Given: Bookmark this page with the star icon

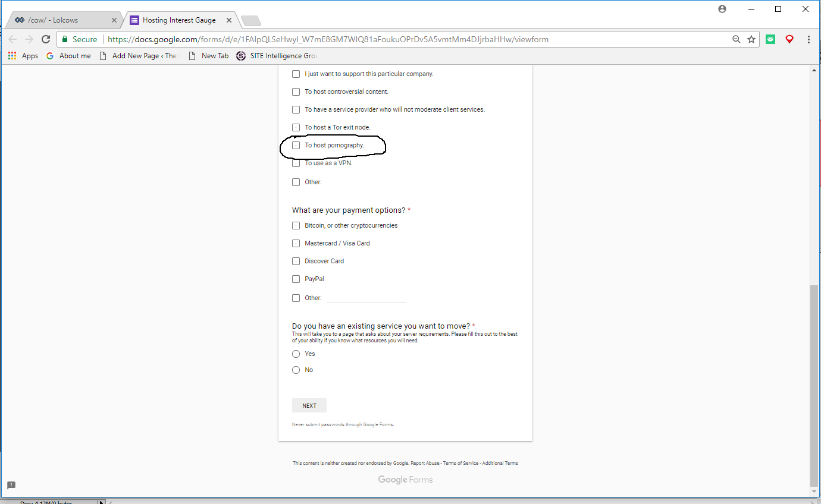Looking at the screenshot, I should 751,39.
